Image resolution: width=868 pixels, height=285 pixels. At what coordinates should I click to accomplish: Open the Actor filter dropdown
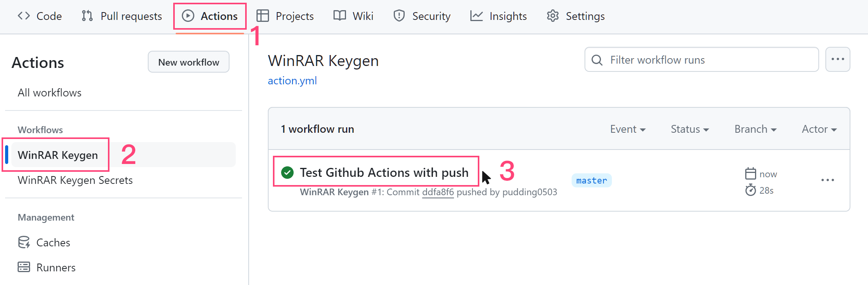[819, 129]
